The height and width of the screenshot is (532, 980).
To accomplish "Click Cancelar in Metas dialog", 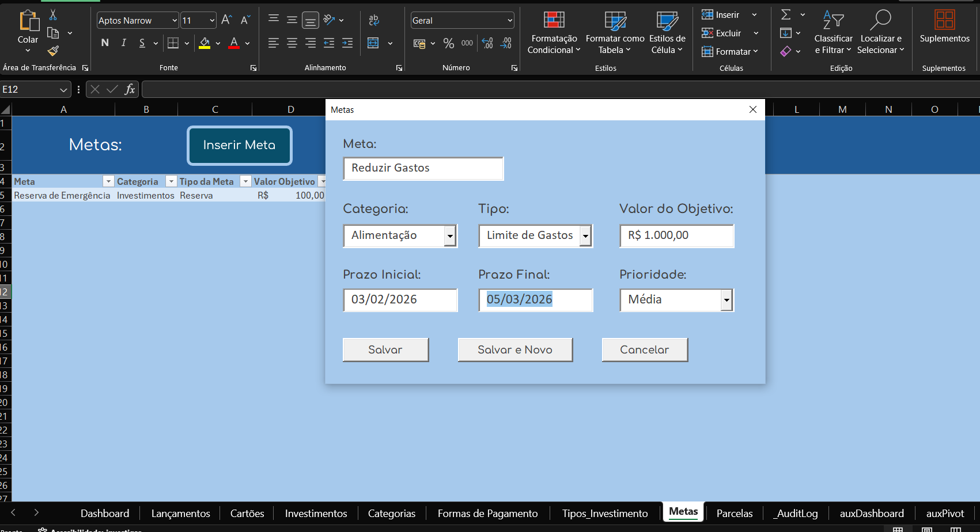I will (645, 349).
